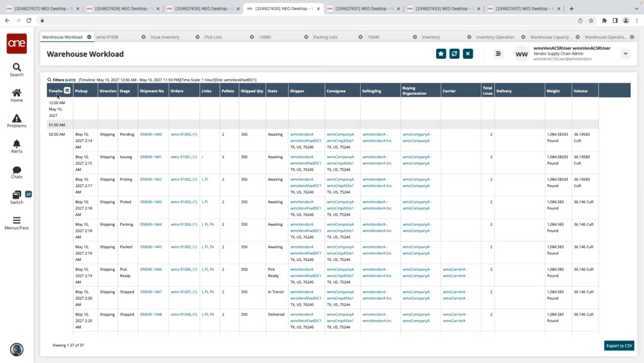The image size is (644, 363).
Task: Open the Chats icon
Action: pyautogui.click(x=17, y=172)
